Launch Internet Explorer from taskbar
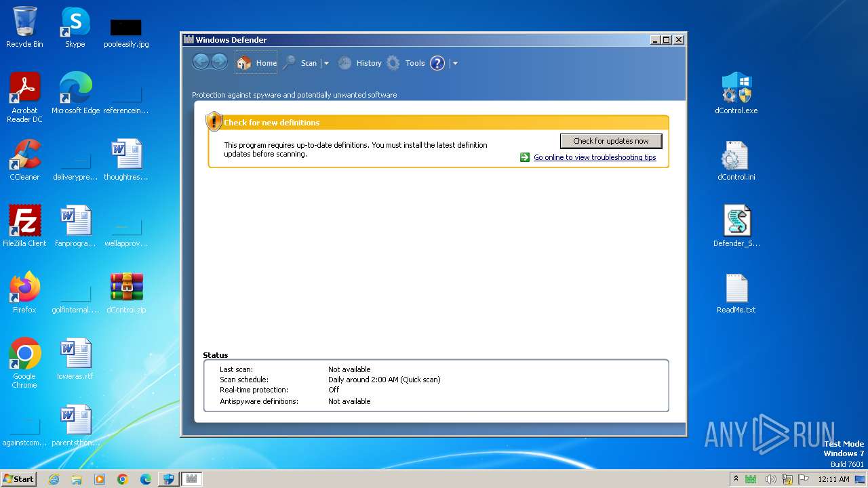Screen dimensions: 868x488 pos(54,479)
